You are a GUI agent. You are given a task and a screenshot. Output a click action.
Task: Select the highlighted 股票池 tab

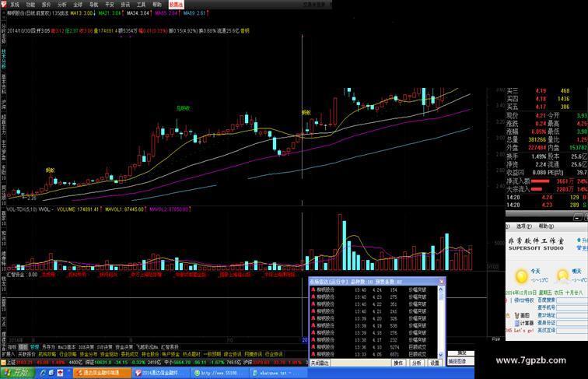[x=176, y=5]
